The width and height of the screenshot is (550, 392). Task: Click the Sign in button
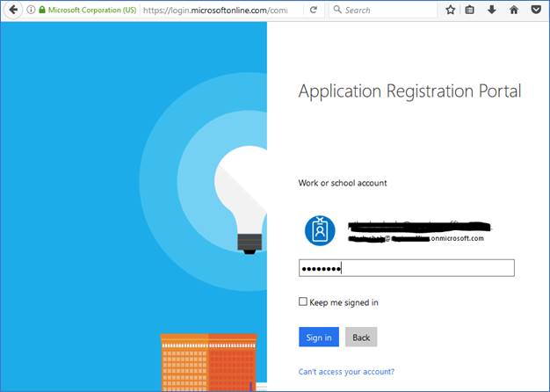tap(319, 337)
